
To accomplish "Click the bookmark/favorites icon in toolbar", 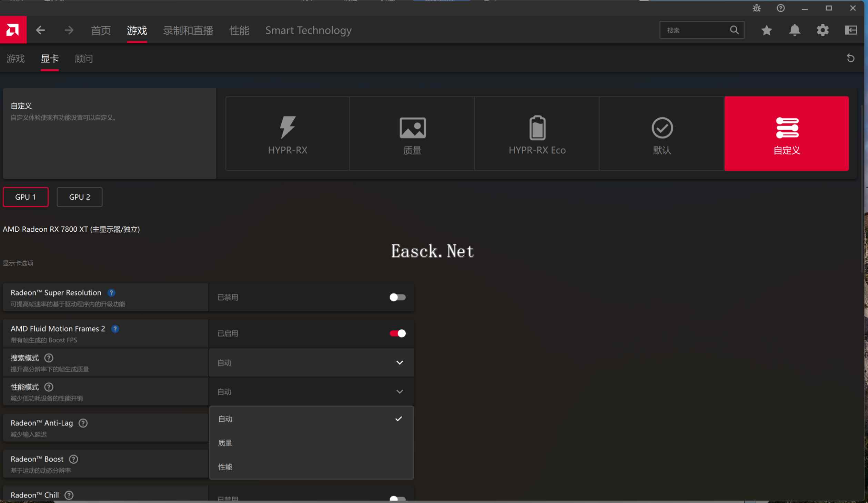I will pyautogui.click(x=767, y=30).
